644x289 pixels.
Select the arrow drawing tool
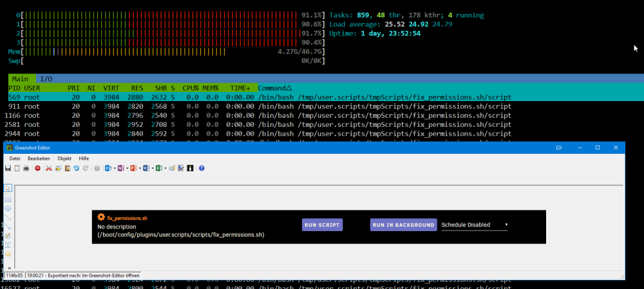pyautogui.click(x=8, y=227)
